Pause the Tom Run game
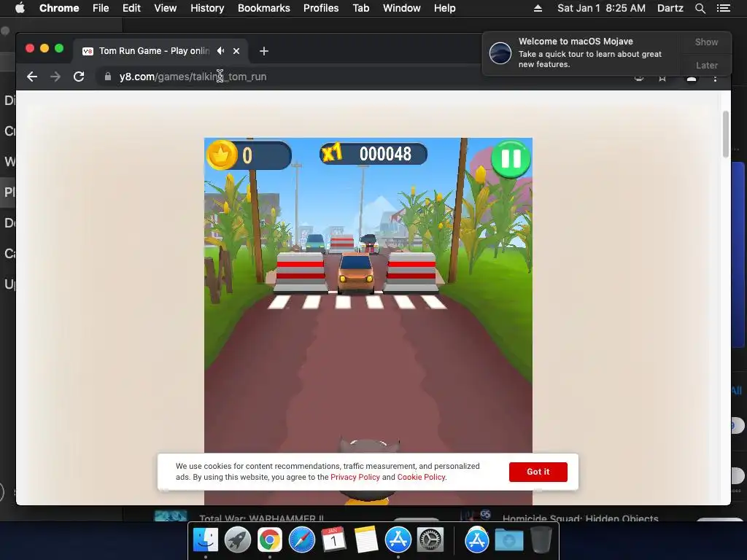Image resolution: width=747 pixels, height=560 pixels. click(x=511, y=159)
